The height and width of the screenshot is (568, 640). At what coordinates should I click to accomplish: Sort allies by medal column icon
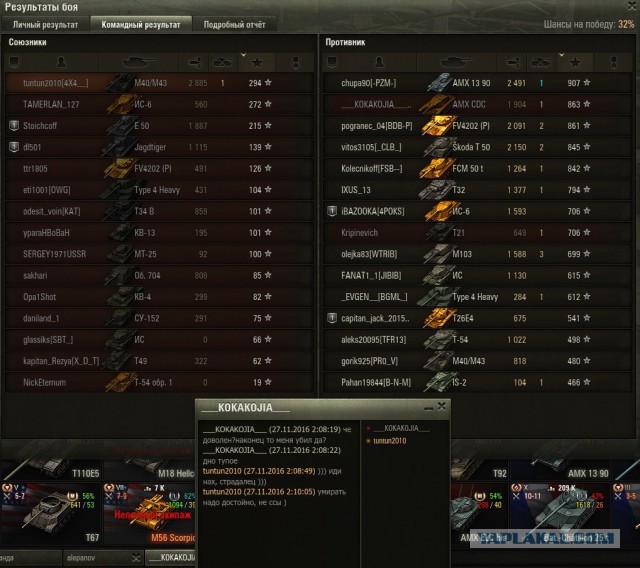(x=296, y=62)
